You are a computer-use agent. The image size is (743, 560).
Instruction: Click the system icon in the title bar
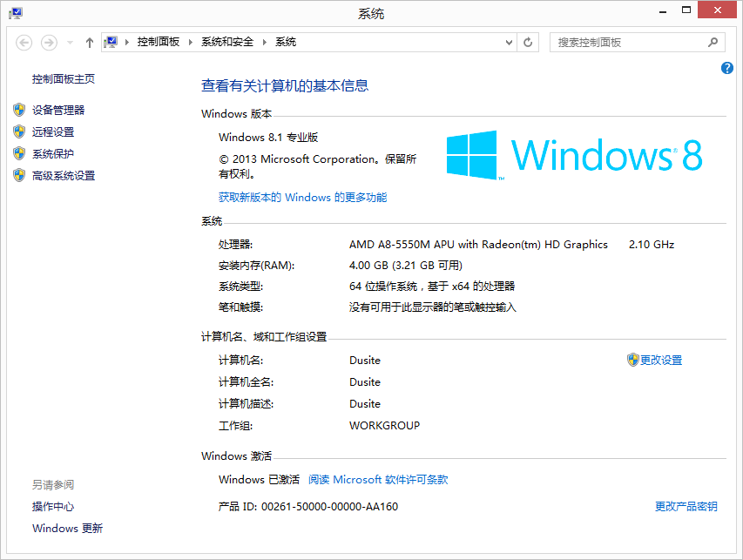coord(15,13)
